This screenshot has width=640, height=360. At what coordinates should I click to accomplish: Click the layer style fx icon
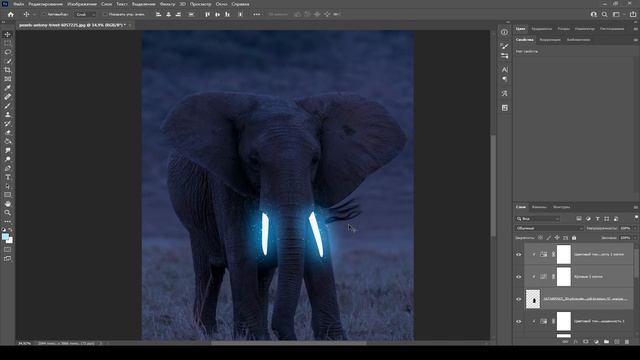[576, 342]
